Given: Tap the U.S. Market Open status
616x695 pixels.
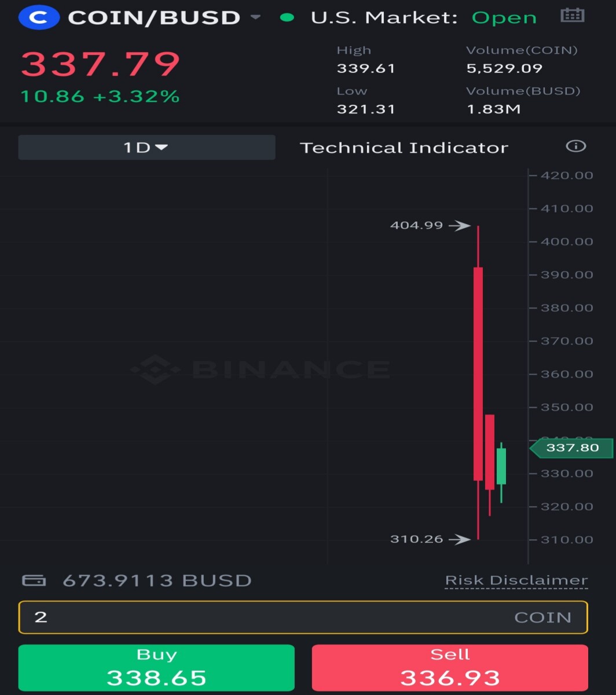Looking at the screenshot, I should click(424, 17).
